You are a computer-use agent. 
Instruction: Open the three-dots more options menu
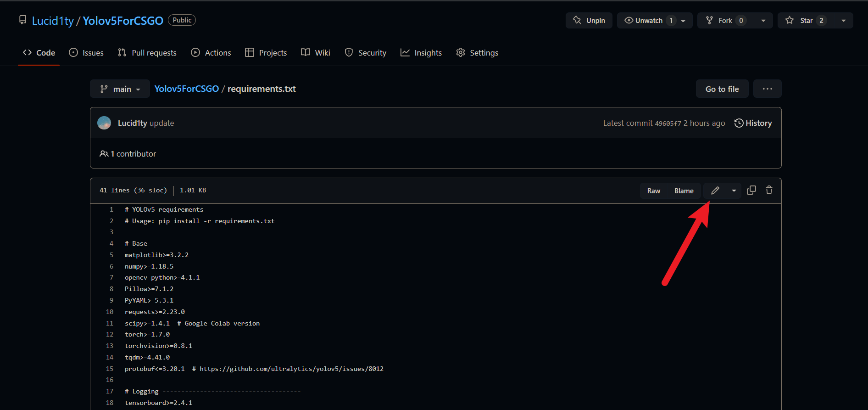click(x=768, y=89)
